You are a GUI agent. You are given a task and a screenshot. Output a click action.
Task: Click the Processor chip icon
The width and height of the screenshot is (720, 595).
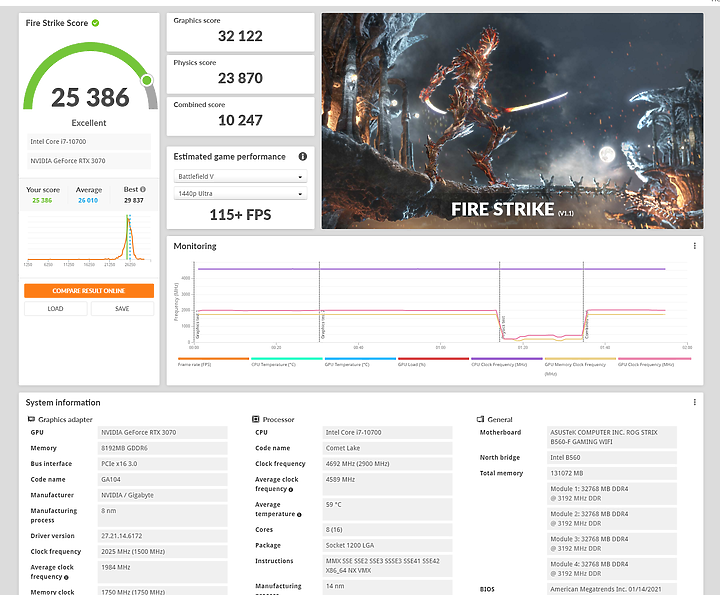[256, 419]
